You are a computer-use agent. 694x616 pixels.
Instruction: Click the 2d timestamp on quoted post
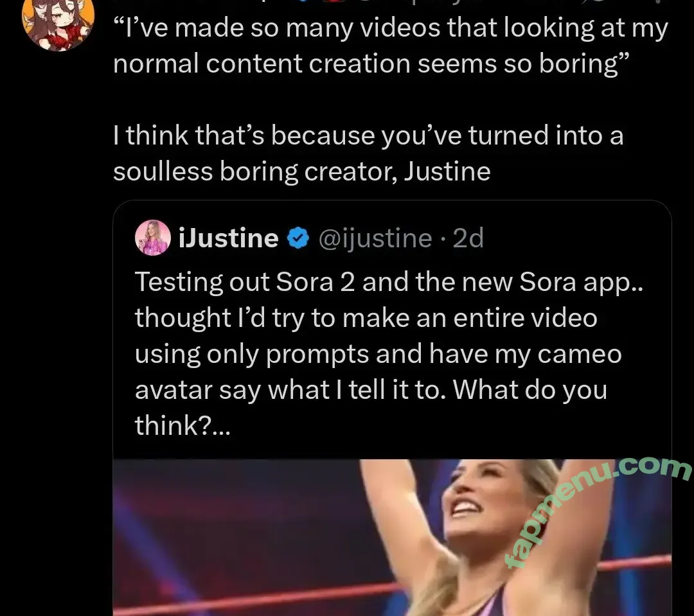tap(468, 239)
